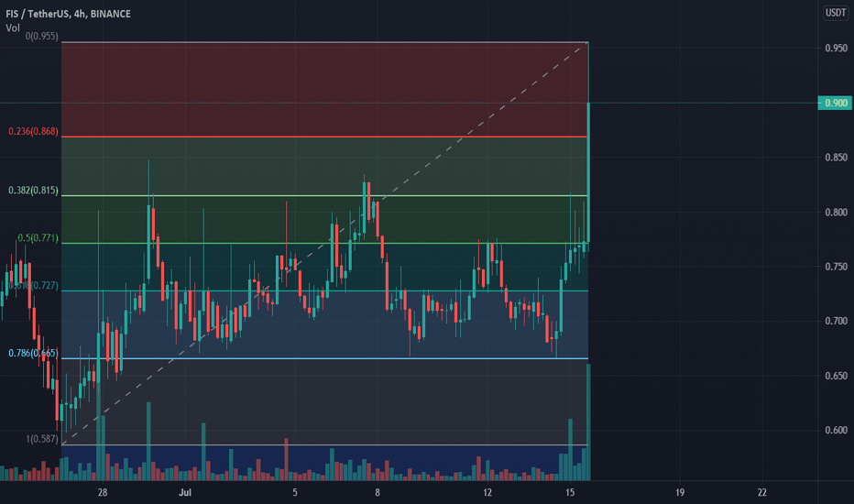Click the FIS / TetherUS symbol title
The width and height of the screenshot is (854, 504).
68,14
